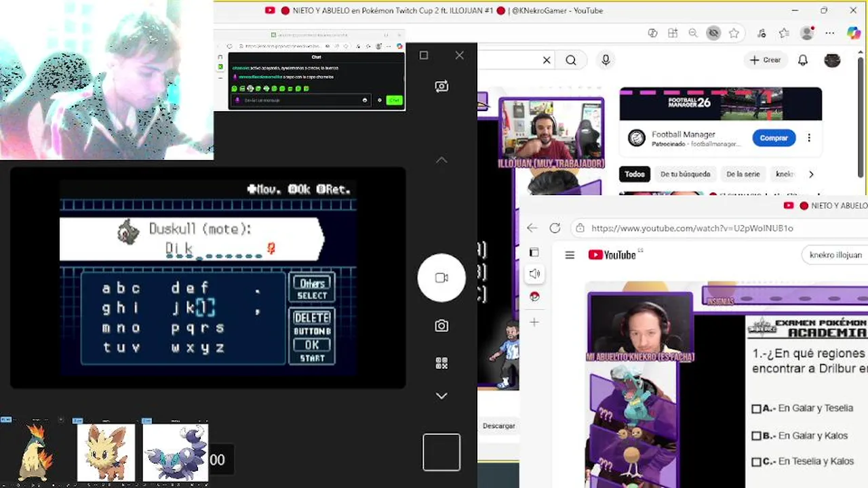Select letter a on the game keyboard

click(106, 289)
